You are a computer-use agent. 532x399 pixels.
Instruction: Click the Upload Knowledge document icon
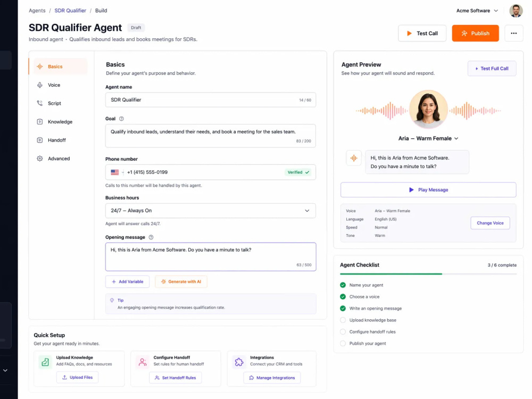pyautogui.click(x=45, y=362)
